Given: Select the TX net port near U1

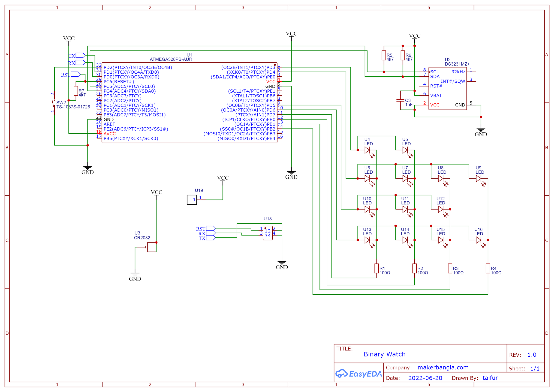Looking at the screenshot, I should pos(80,56).
